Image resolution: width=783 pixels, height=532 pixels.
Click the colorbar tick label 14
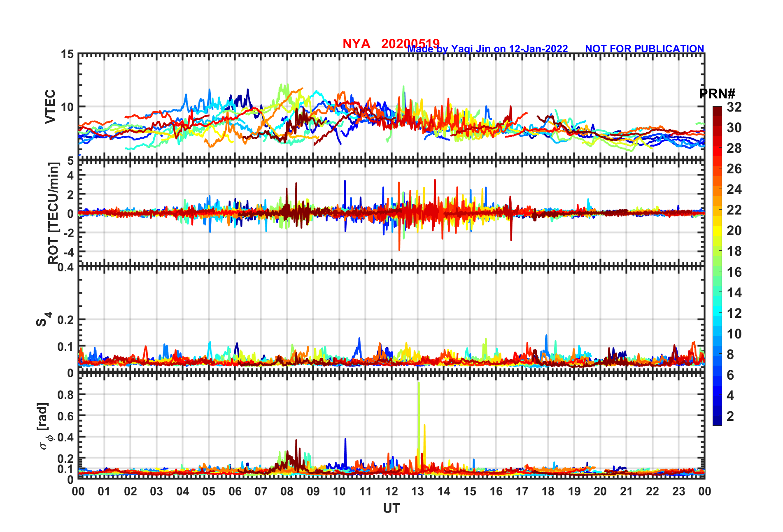click(734, 293)
